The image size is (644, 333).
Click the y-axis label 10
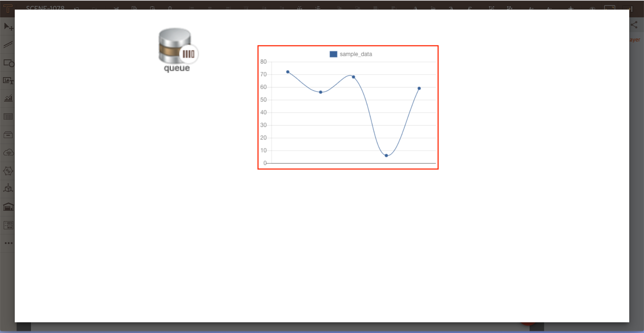pyautogui.click(x=264, y=151)
